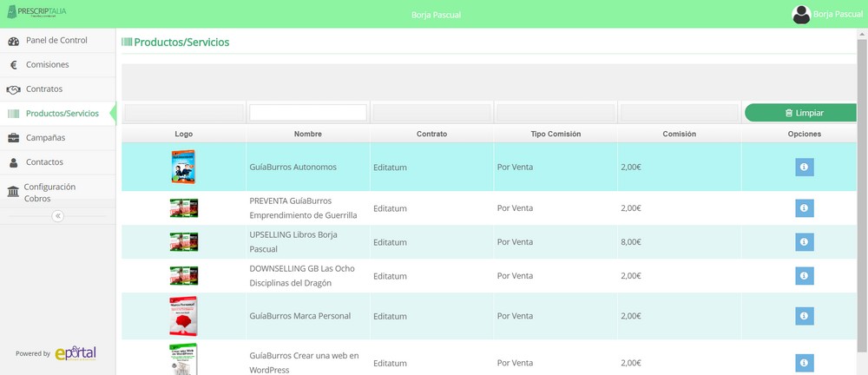Open Contratos in the sidebar
Image resolution: width=868 pixels, height=375 pixels.
44,89
